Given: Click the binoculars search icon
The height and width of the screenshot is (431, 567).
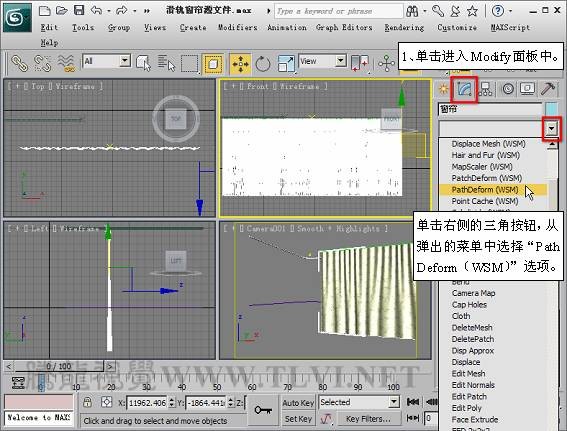Looking at the screenshot, I should click(x=412, y=11).
